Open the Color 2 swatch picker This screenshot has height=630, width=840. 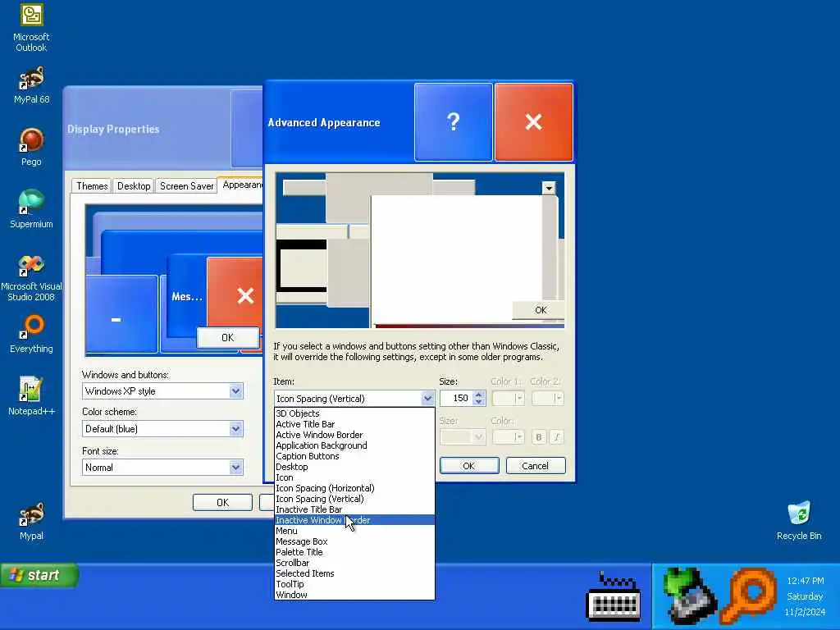point(547,398)
